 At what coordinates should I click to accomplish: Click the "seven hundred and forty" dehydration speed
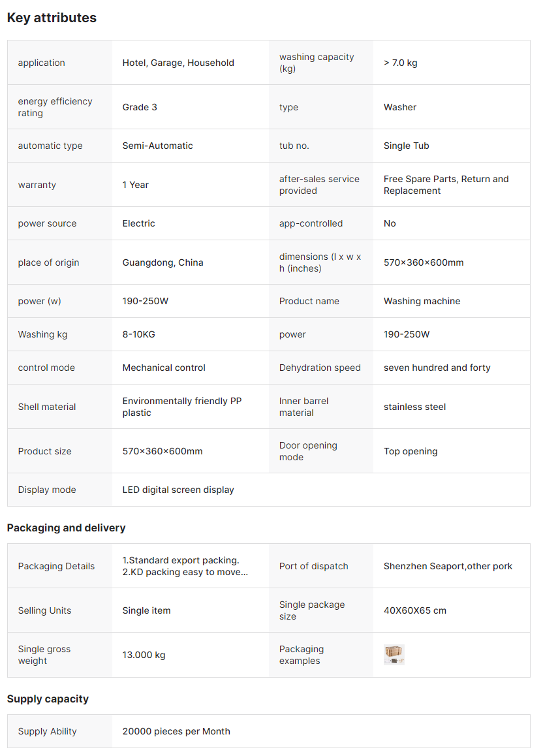437,368
